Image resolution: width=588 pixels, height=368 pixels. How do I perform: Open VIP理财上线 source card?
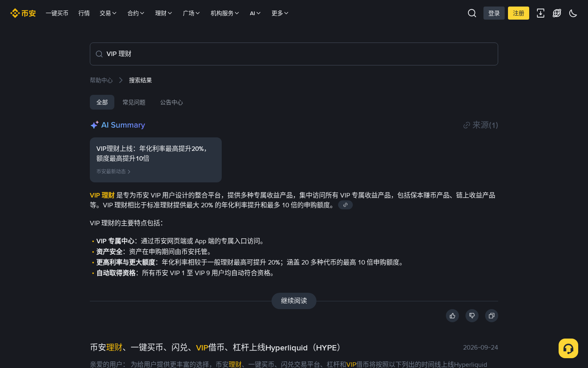(156, 160)
